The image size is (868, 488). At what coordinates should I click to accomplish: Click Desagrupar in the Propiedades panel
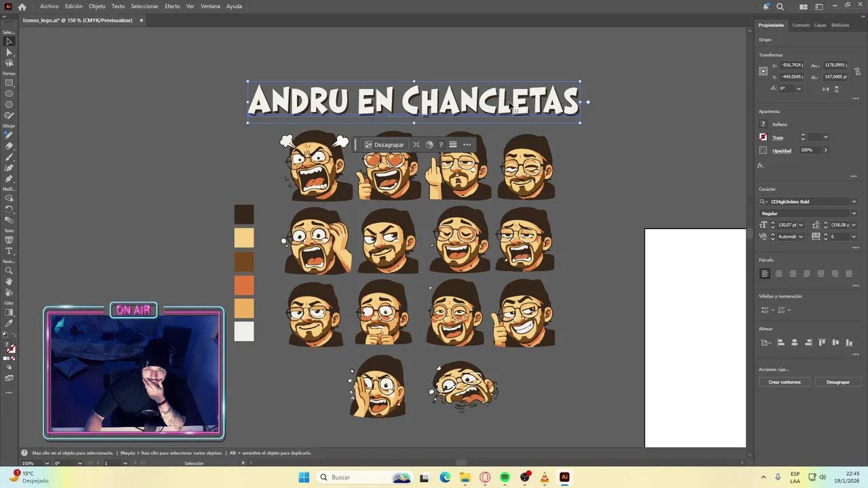[838, 382]
